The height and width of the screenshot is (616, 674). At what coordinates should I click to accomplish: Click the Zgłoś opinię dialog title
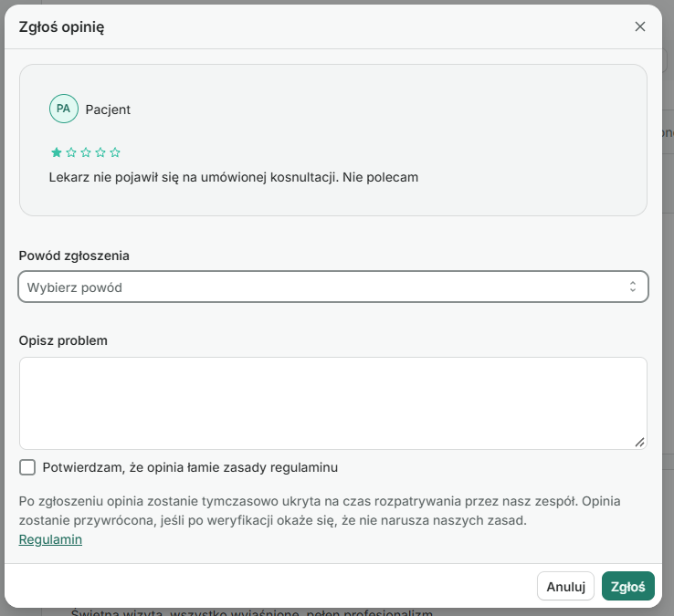[61, 27]
